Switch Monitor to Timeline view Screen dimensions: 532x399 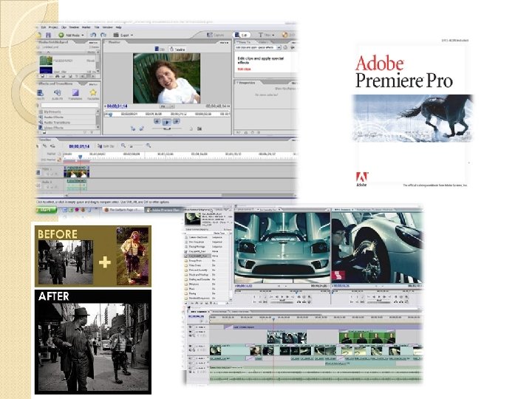pos(178,50)
